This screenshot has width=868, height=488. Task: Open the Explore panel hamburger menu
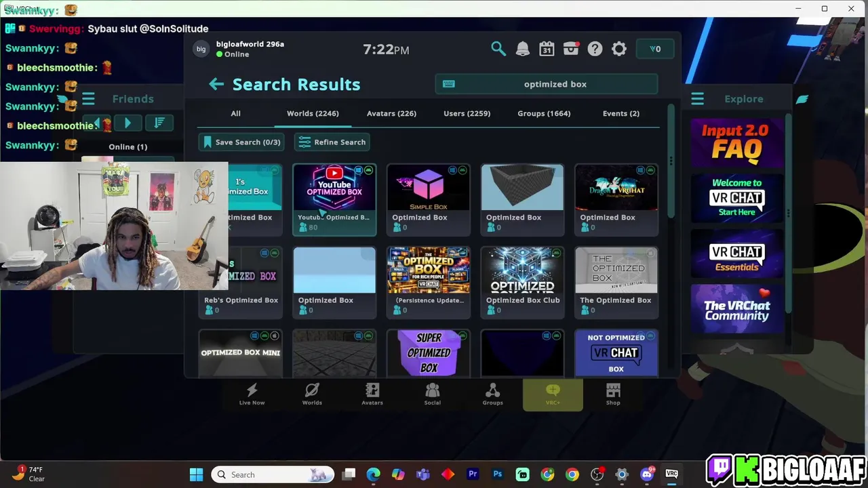click(697, 99)
